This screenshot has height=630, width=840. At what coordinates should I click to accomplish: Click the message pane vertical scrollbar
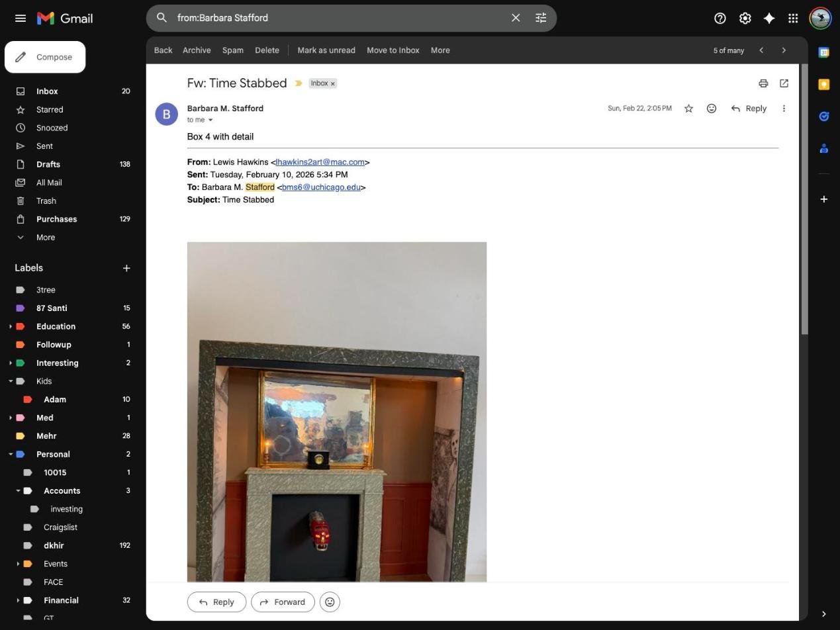click(804, 199)
